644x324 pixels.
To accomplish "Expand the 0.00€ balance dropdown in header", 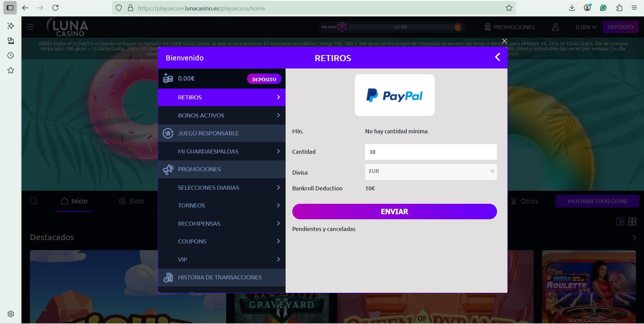I will click(x=586, y=27).
